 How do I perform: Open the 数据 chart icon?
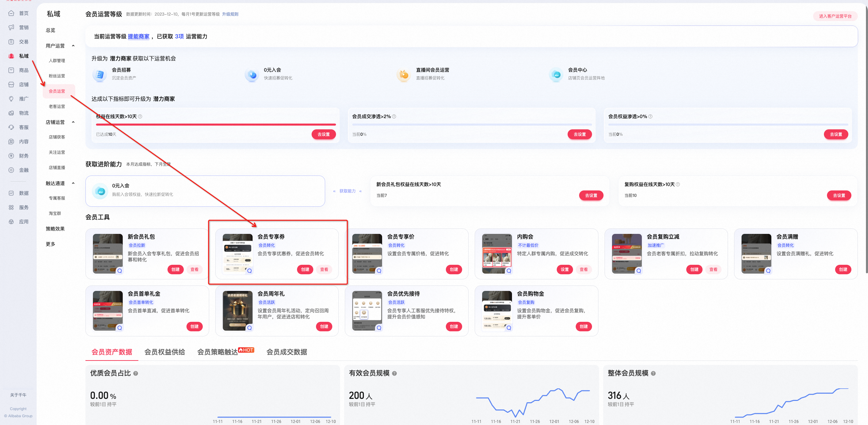coord(11,193)
